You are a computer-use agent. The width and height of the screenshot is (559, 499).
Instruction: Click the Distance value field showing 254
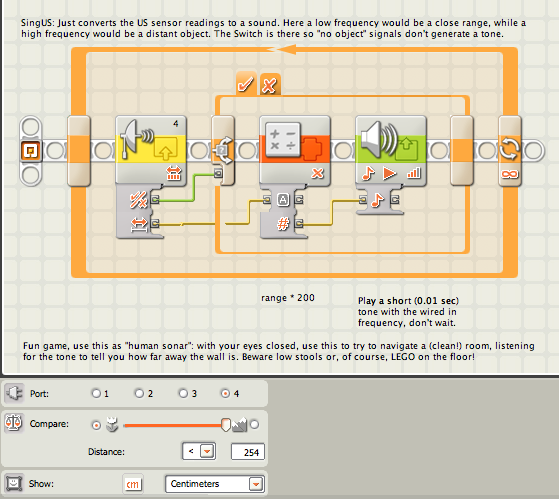(x=248, y=452)
